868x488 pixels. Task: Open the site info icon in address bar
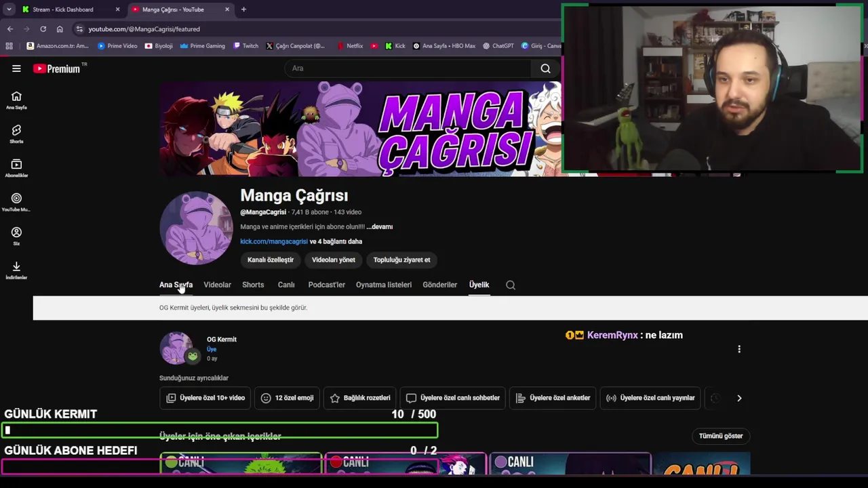(x=79, y=29)
